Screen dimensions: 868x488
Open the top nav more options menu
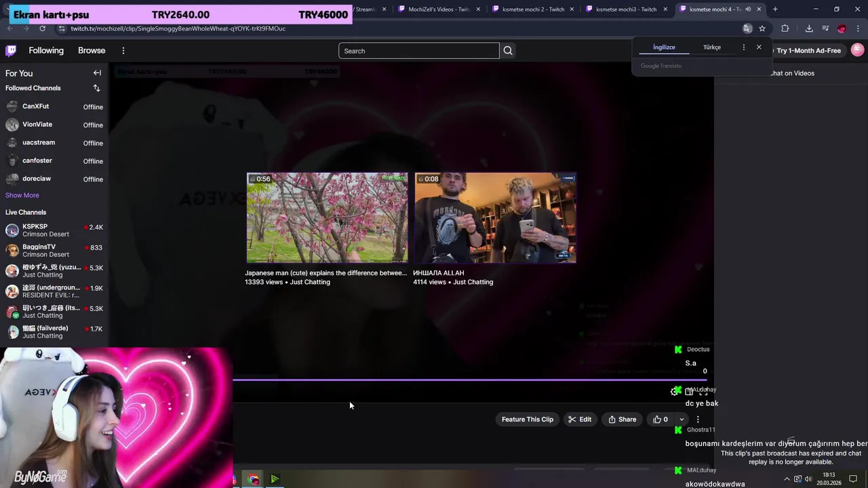pyautogui.click(x=123, y=51)
